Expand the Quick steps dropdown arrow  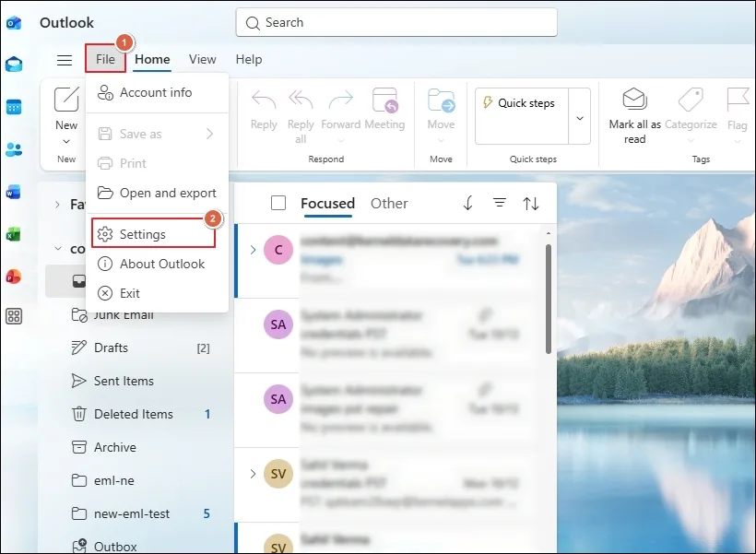pyautogui.click(x=580, y=116)
